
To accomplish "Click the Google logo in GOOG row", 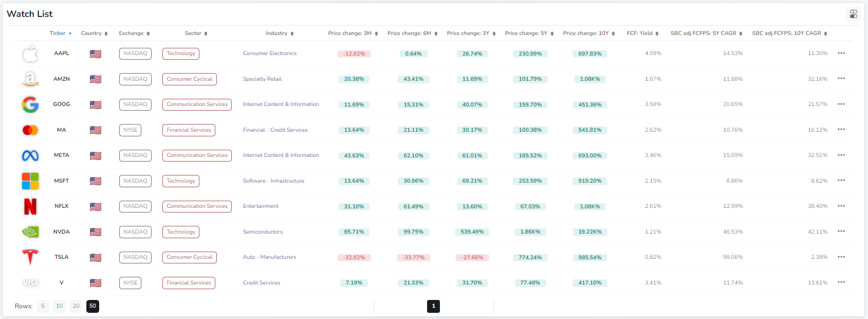I will point(30,104).
